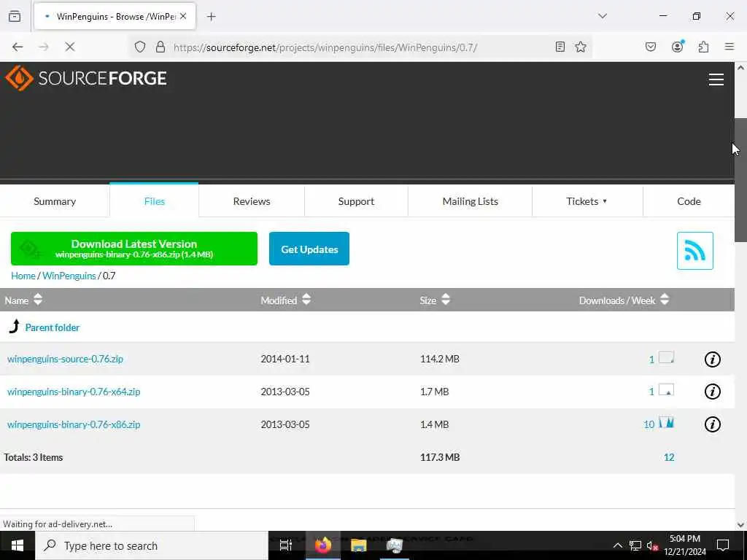Open the Support tab
The image size is (747, 560).
coord(356,201)
